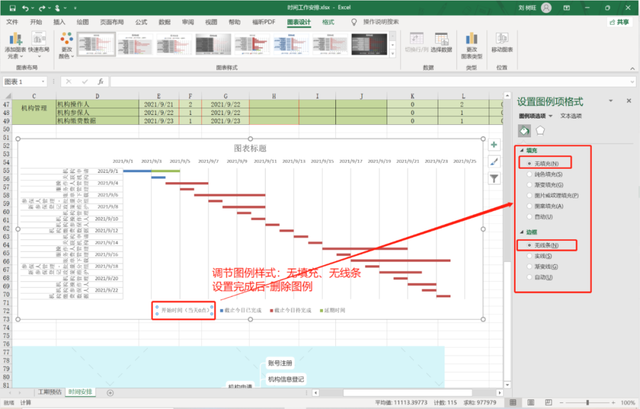The width and height of the screenshot is (640, 409).
Task: Switch to the 公式 (Formulas) ribbon tab
Action: pyautogui.click(x=141, y=22)
